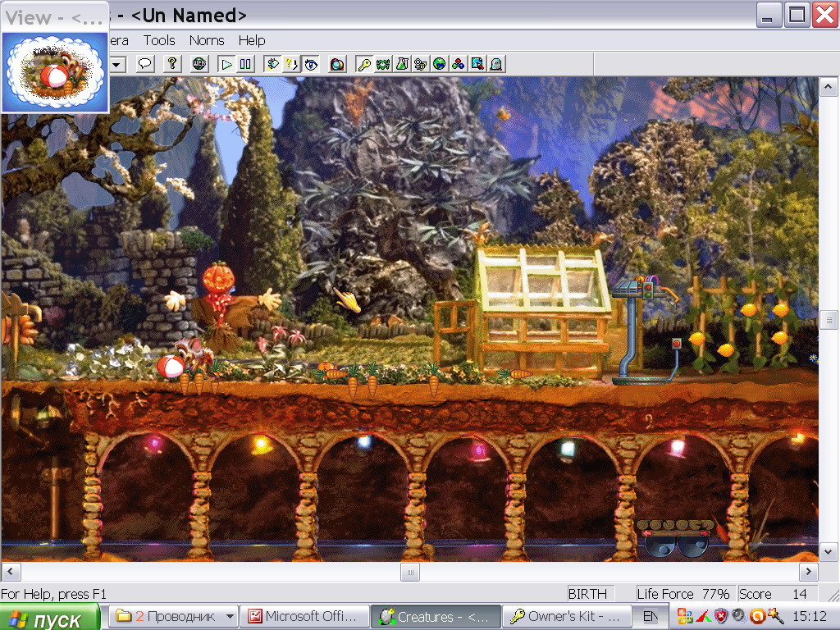The height and width of the screenshot is (630, 840).
Task: Click the submarine cart in the tunnel
Action: point(676,538)
